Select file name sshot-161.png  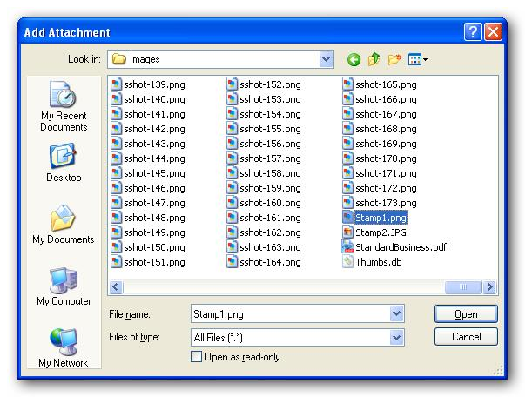270,218
